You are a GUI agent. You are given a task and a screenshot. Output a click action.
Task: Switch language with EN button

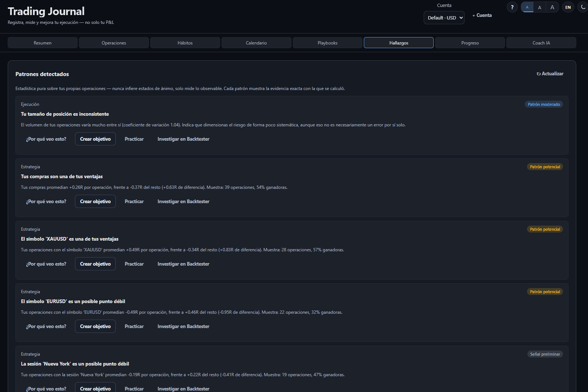(568, 7)
